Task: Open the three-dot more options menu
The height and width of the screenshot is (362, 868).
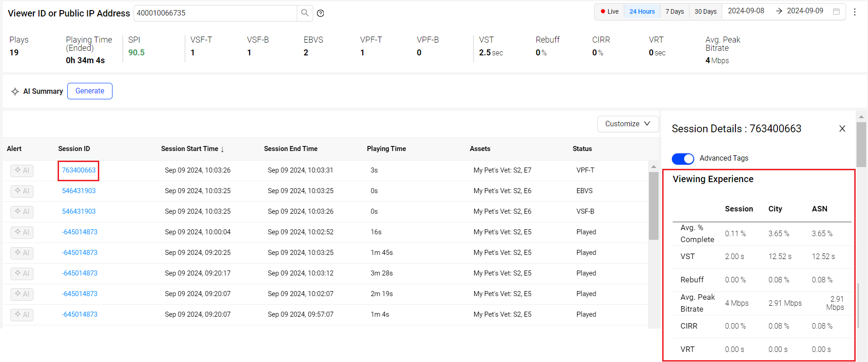Action: click(x=855, y=12)
